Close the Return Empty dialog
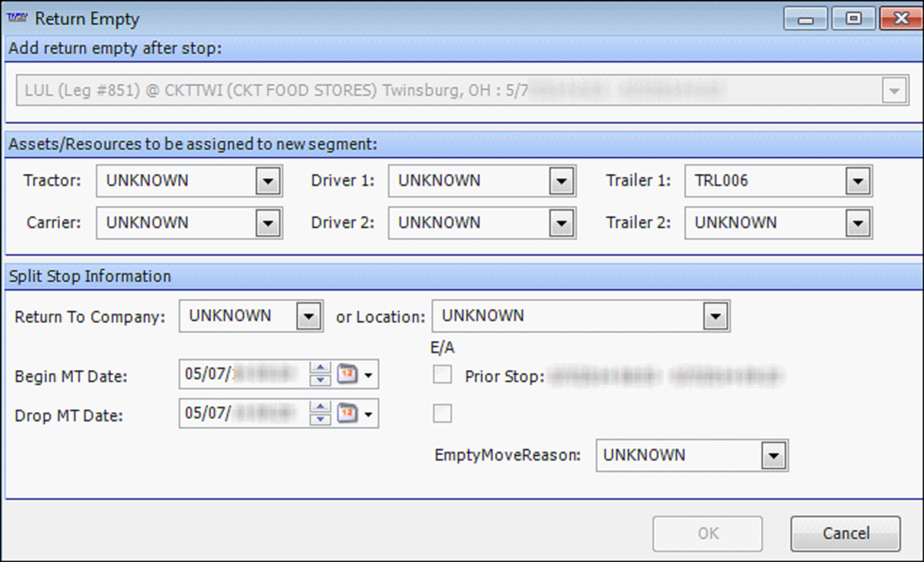This screenshot has height=562, width=924. [x=900, y=18]
